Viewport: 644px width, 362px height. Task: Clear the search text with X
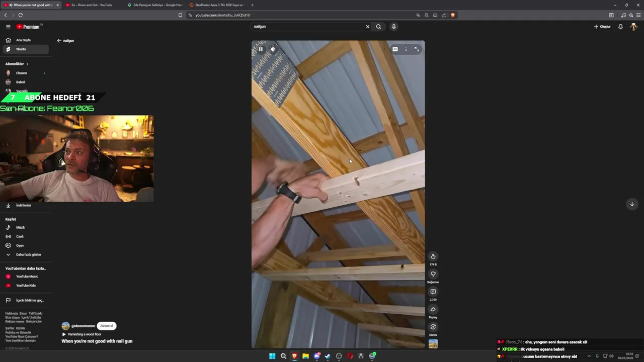(367, 27)
